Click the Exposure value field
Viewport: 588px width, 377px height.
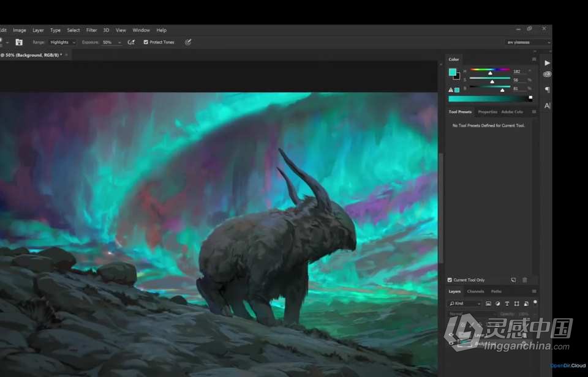point(108,42)
